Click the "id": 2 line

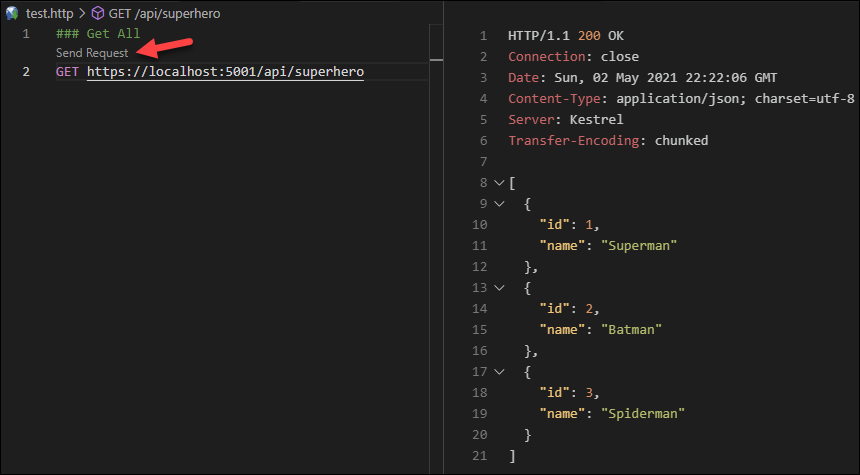[x=569, y=309]
